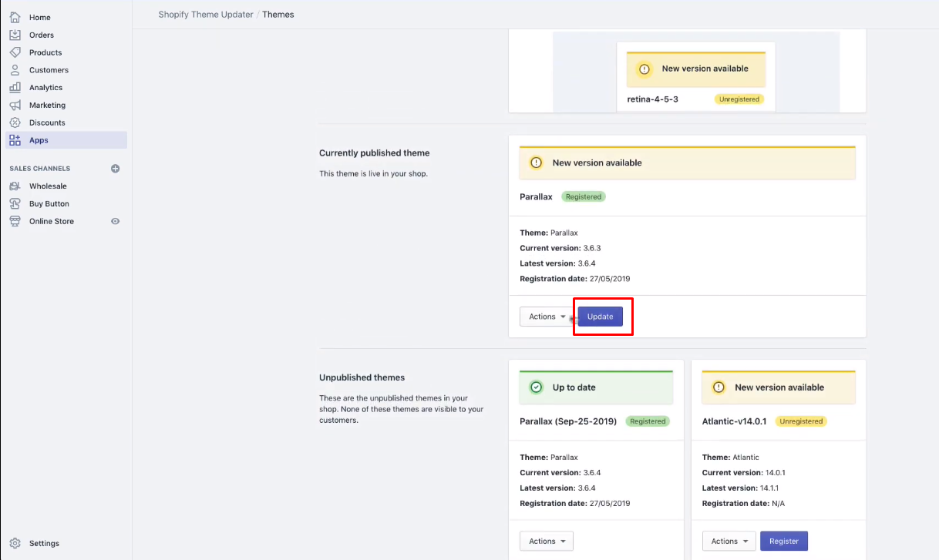Click 'Atlantic-v14.0.1' theme title
939x560 pixels.
point(735,421)
